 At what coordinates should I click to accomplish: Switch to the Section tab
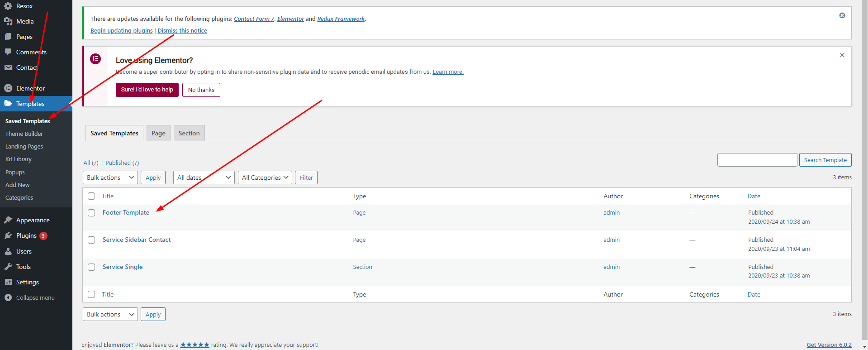click(189, 133)
